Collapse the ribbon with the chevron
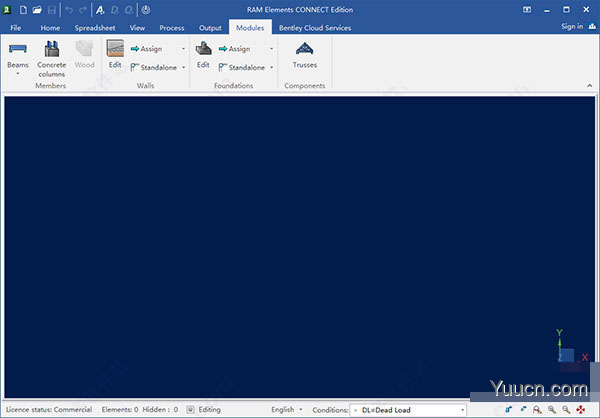The image size is (600, 418). 590,85
